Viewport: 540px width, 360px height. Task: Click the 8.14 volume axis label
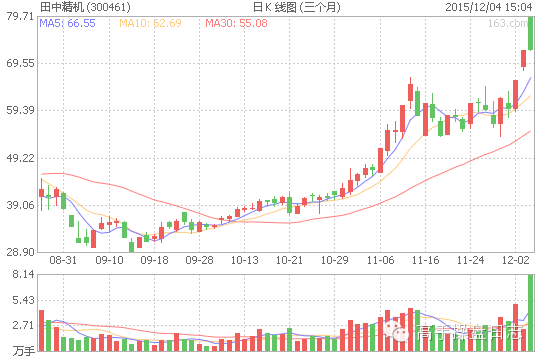[23, 275]
